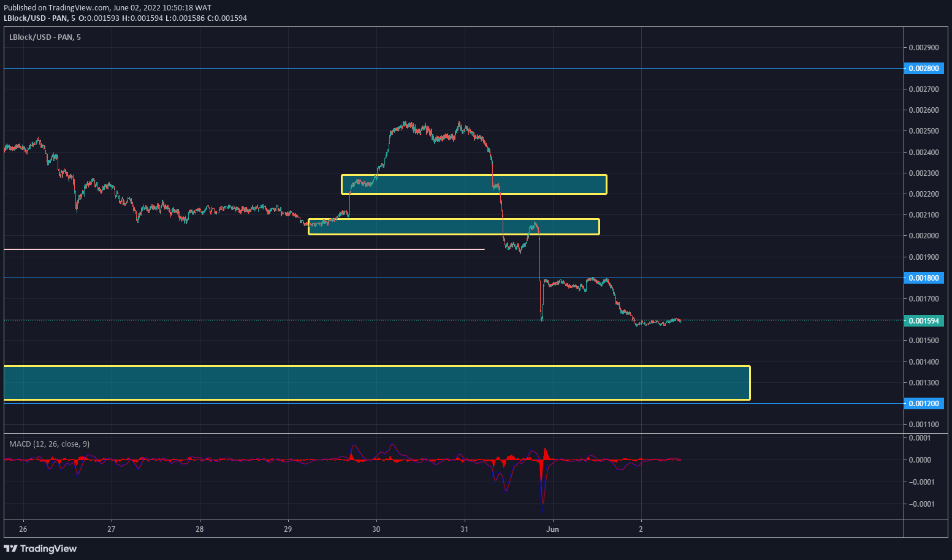Viewport: 952px width, 560px height.
Task: Click the 0.001500 price scale value
Action: (x=924, y=341)
